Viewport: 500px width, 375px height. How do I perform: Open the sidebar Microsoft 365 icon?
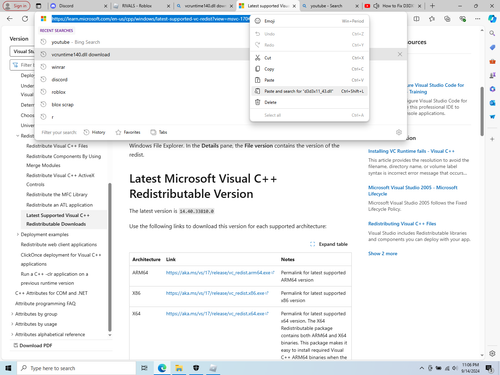pyautogui.click(x=492, y=89)
